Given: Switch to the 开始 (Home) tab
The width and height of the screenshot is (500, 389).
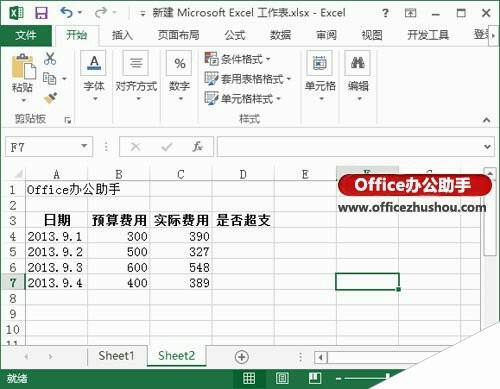Looking at the screenshot, I should (x=76, y=35).
